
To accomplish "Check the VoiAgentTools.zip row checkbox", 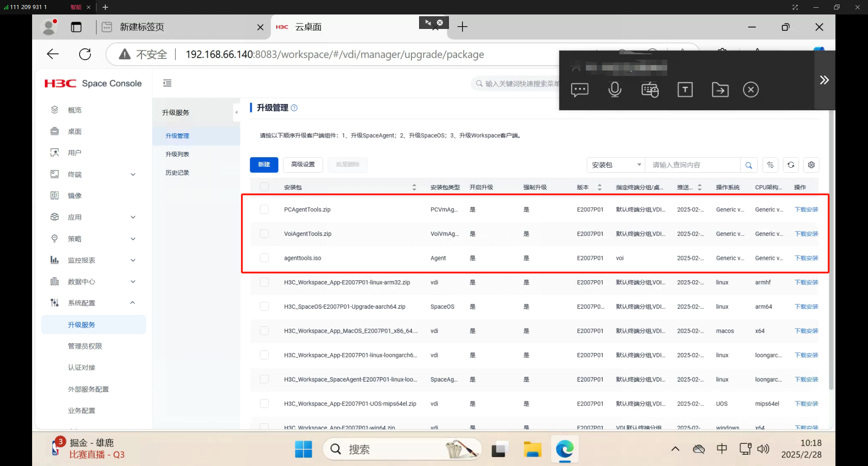I will (264, 234).
